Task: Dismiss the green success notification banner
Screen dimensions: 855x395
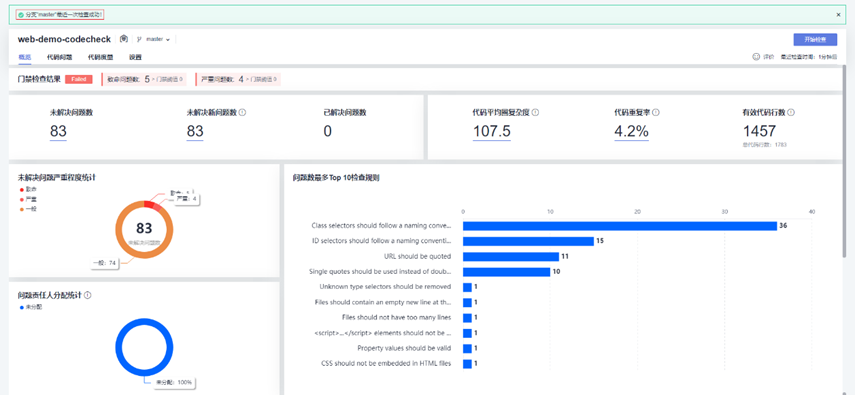Action: click(x=839, y=15)
